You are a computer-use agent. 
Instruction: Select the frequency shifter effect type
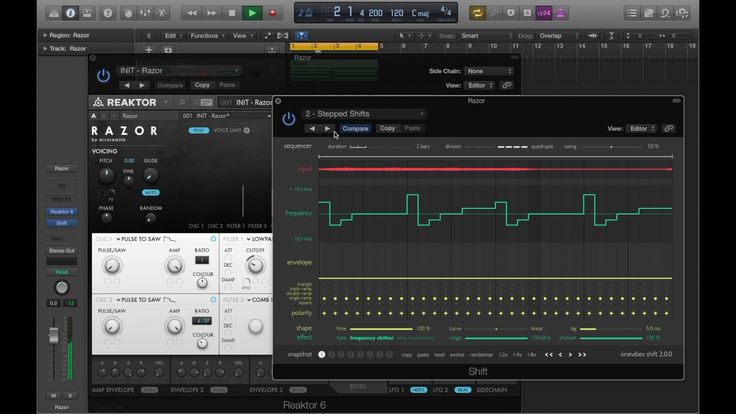372,338
